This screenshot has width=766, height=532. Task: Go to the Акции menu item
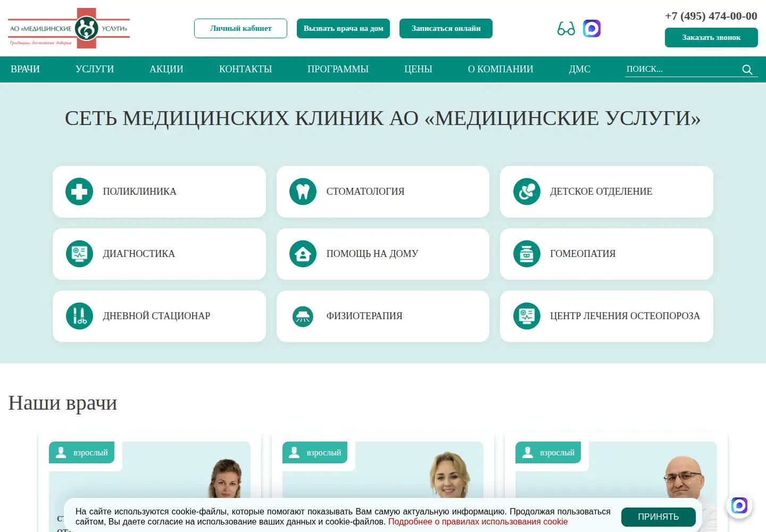(x=166, y=69)
